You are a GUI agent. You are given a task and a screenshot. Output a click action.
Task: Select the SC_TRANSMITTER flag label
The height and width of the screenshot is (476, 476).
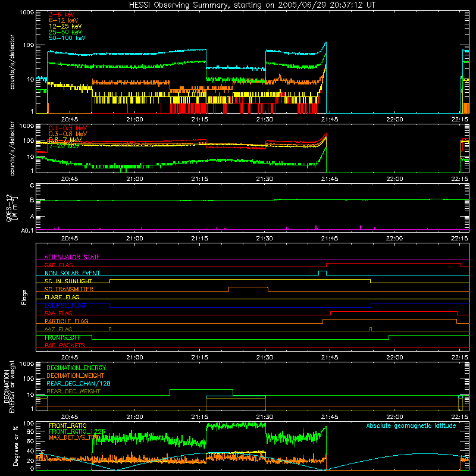point(68,289)
